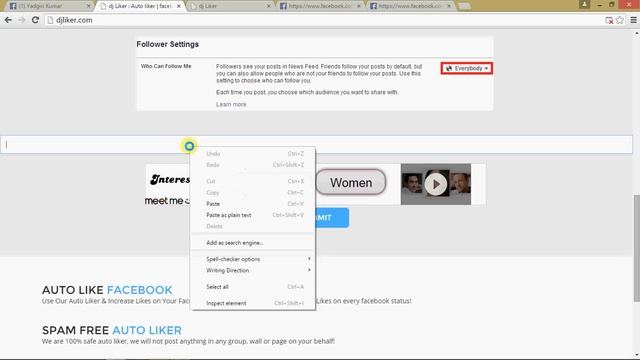Switch to the last facebook.com tab
The width and height of the screenshot is (640, 360).
coord(411,6)
